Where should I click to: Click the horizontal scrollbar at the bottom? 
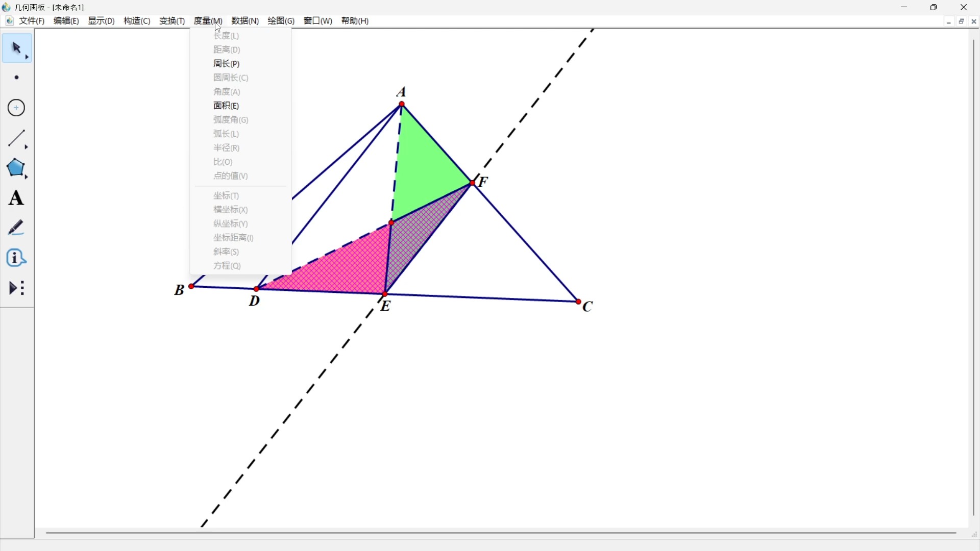click(501, 533)
